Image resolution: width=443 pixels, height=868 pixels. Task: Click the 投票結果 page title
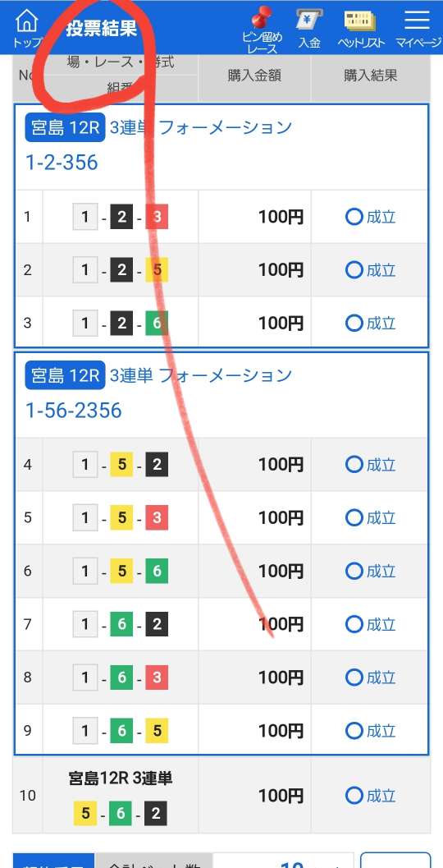tap(101, 29)
